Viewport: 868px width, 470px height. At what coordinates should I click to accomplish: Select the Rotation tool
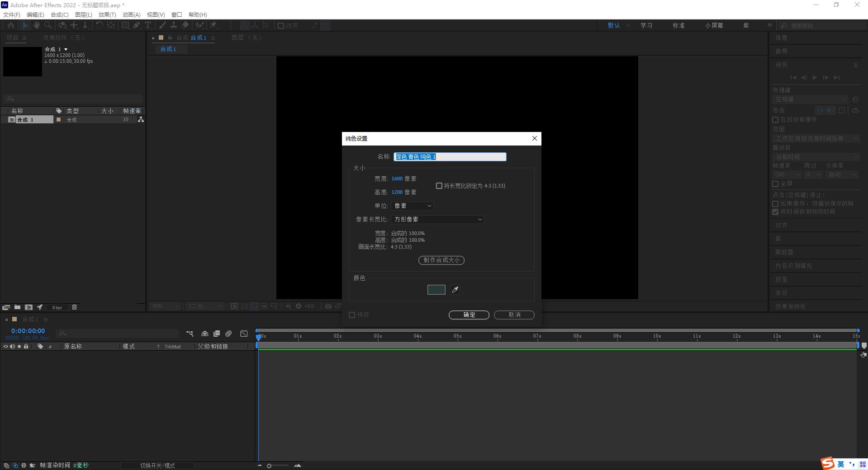click(100, 25)
